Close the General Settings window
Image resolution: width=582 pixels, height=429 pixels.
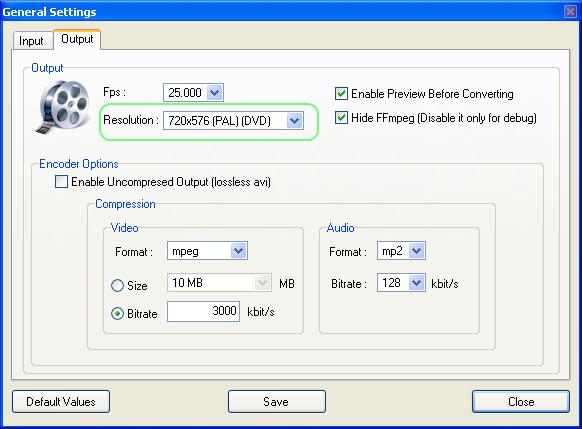(570, 12)
